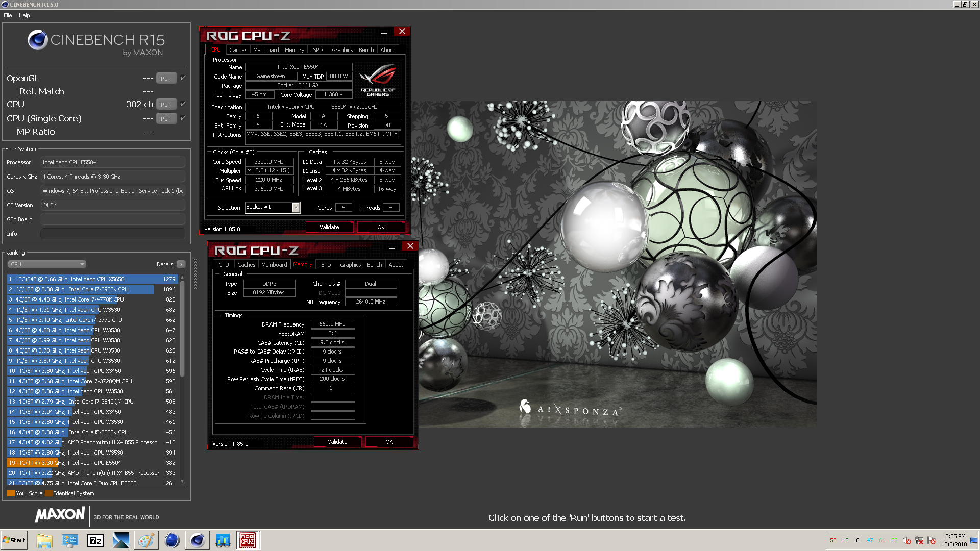This screenshot has width=980, height=551.
Task: Switch to Caches tab in upper CPU-Z window
Action: click(238, 50)
